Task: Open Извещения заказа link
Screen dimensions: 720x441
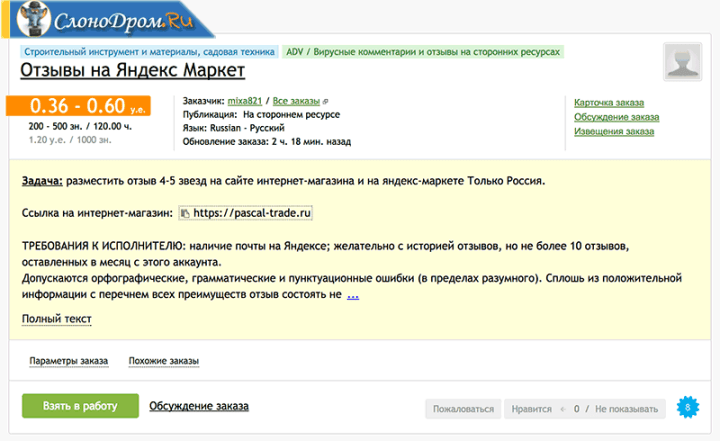Action: click(614, 131)
